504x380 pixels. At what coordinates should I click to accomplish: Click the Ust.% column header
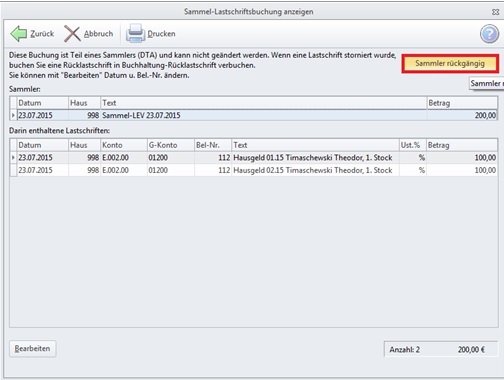tap(413, 145)
